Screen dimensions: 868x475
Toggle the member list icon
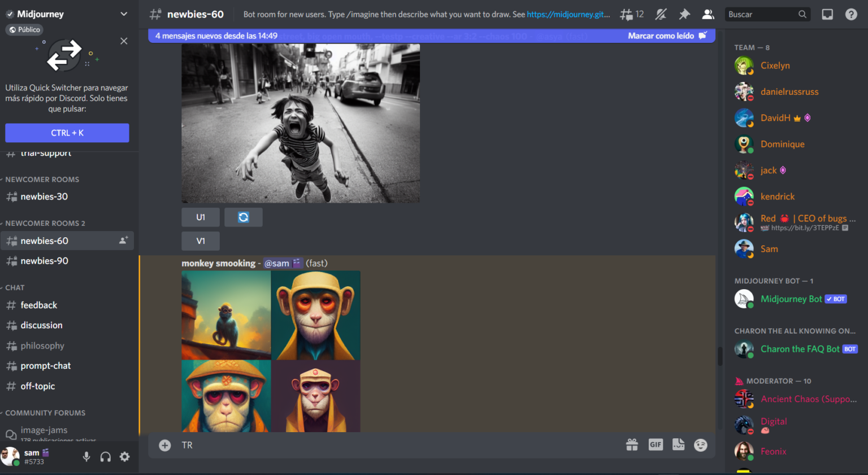708,15
